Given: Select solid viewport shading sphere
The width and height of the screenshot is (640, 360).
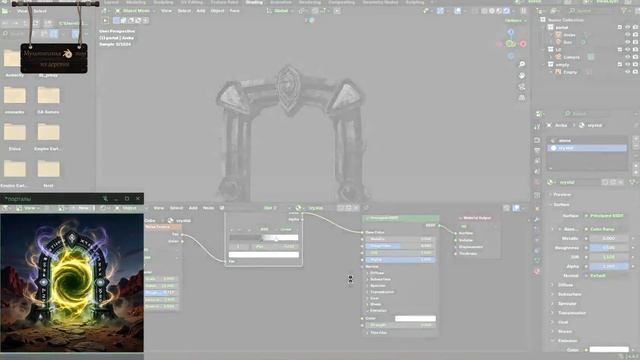Looking at the screenshot, I should pyautogui.click(x=492, y=11).
